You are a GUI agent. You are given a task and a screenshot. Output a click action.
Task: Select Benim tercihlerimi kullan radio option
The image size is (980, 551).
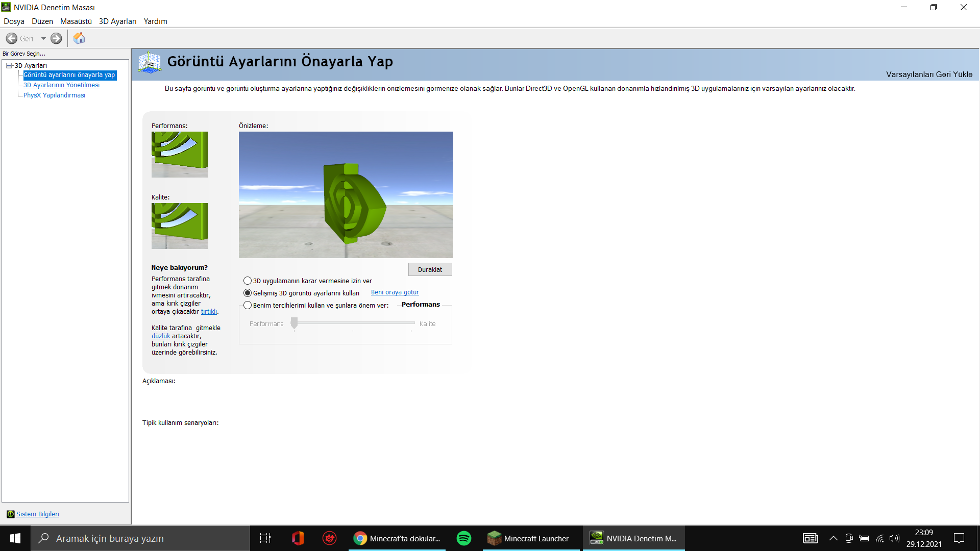[248, 305]
